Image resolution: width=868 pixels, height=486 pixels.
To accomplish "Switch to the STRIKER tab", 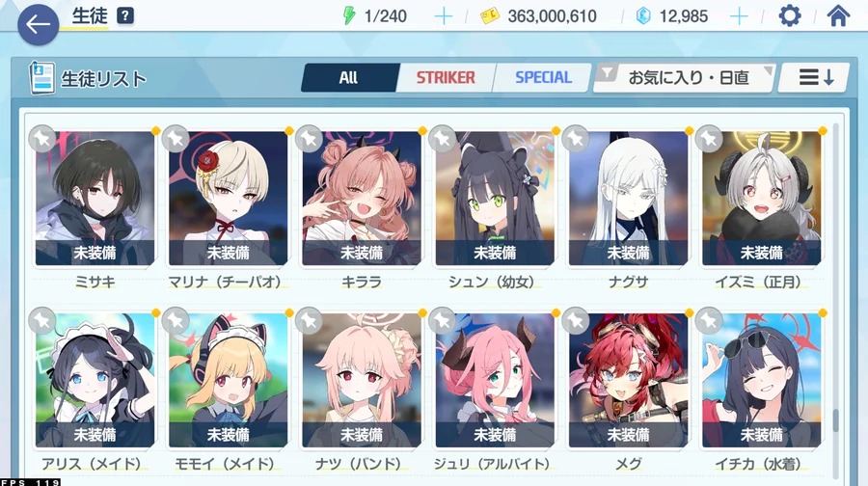I will pos(446,77).
